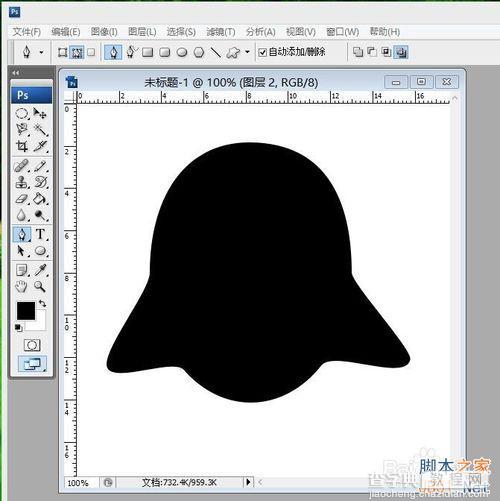
Task: Change screen mode at toolbox bottom
Action: coord(32,364)
